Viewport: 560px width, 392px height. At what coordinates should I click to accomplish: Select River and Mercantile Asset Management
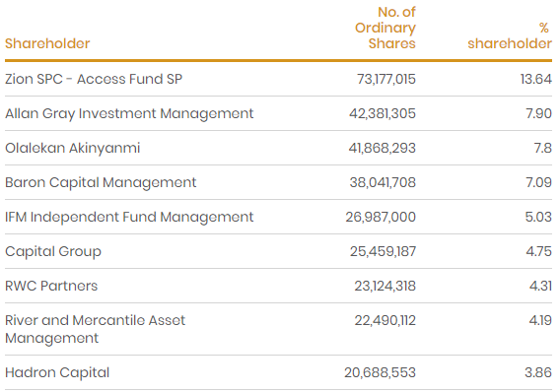pos(95,329)
